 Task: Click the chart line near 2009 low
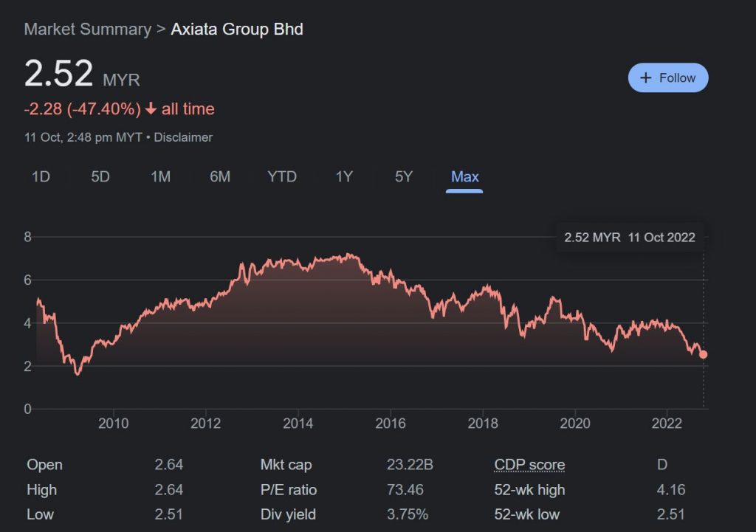[x=78, y=373]
